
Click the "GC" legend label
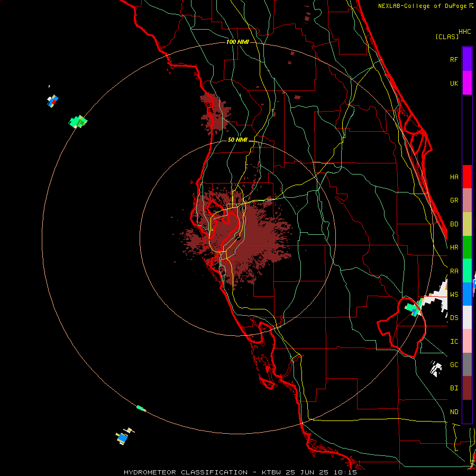(454, 365)
